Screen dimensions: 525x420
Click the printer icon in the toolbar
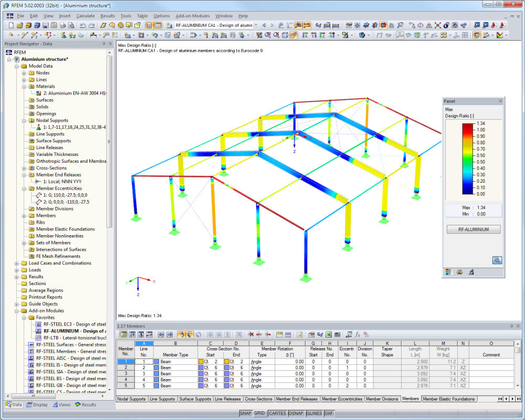pos(62,25)
